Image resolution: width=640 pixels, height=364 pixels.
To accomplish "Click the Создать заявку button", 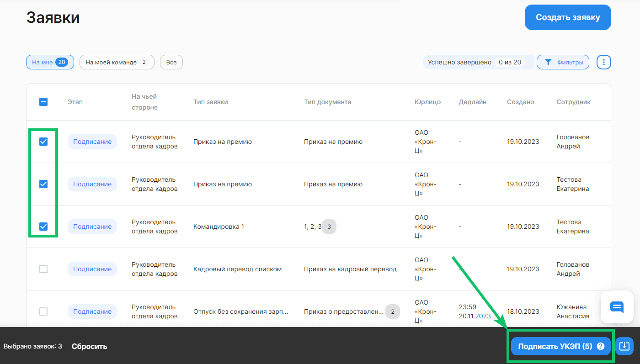I will tap(568, 17).
